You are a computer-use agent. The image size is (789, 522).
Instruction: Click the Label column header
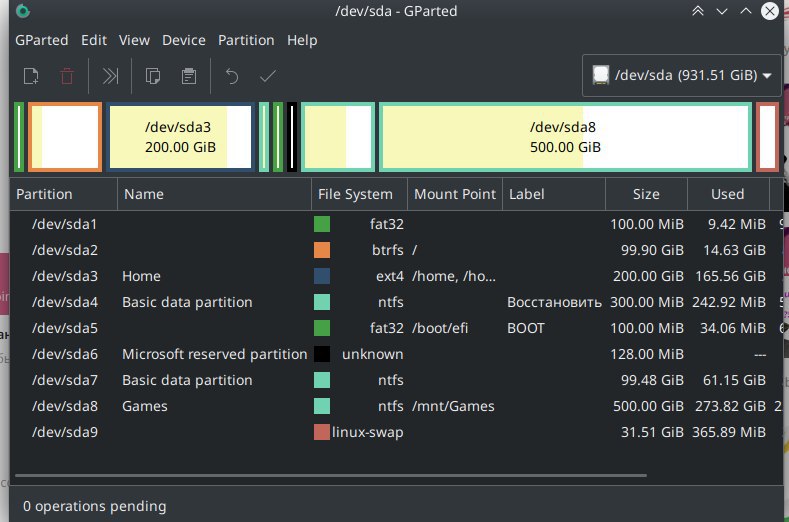click(554, 194)
